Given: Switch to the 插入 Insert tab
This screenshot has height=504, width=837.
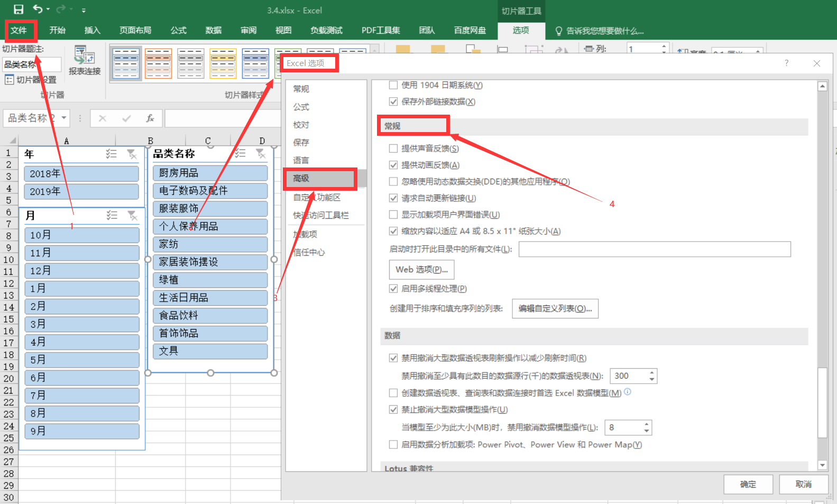Looking at the screenshot, I should coord(93,30).
